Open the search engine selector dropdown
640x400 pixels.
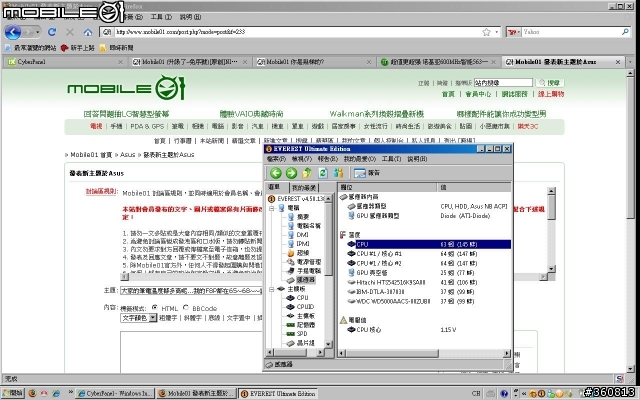coord(513,32)
